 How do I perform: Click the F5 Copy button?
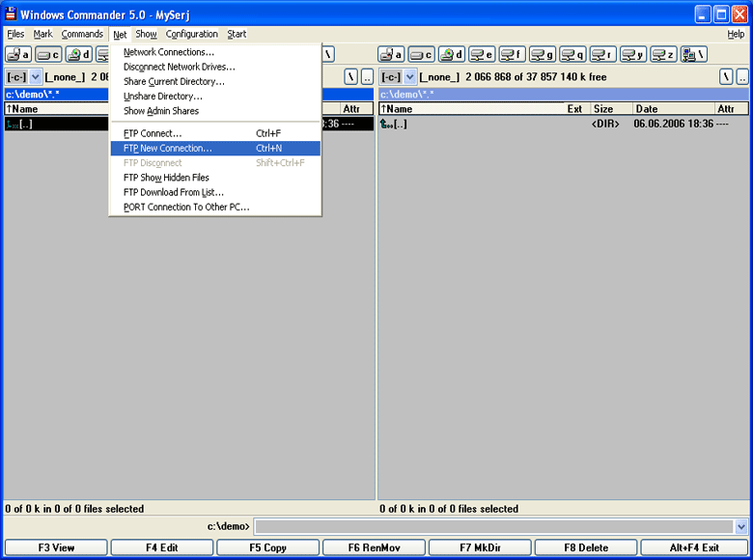point(268,547)
